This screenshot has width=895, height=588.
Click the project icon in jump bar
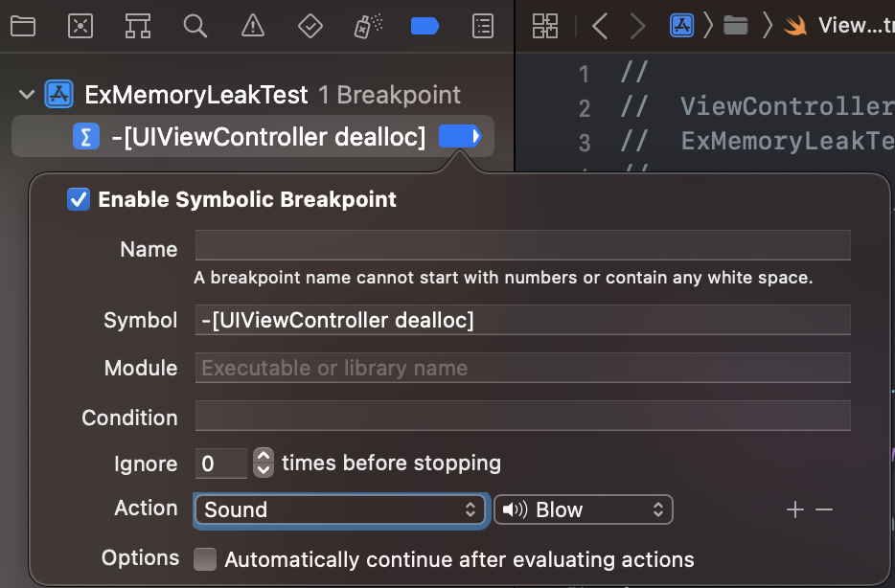(x=681, y=26)
